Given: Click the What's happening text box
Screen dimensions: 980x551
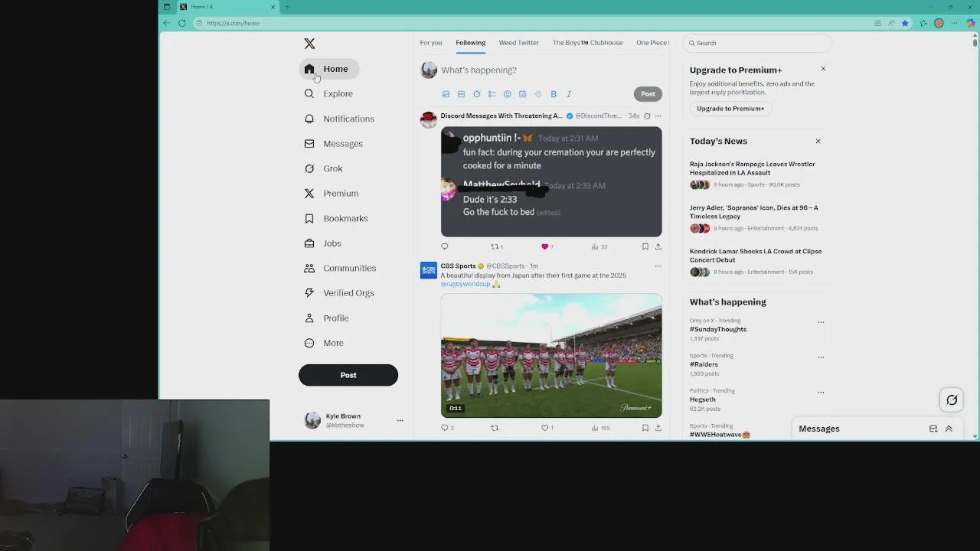Looking at the screenshot, I should click(x=551, y=70).
